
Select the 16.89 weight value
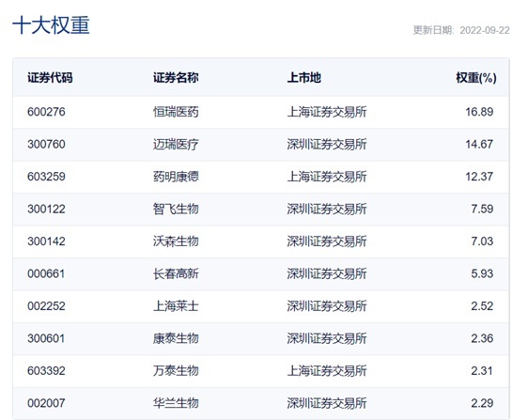[x=479, y=112]
